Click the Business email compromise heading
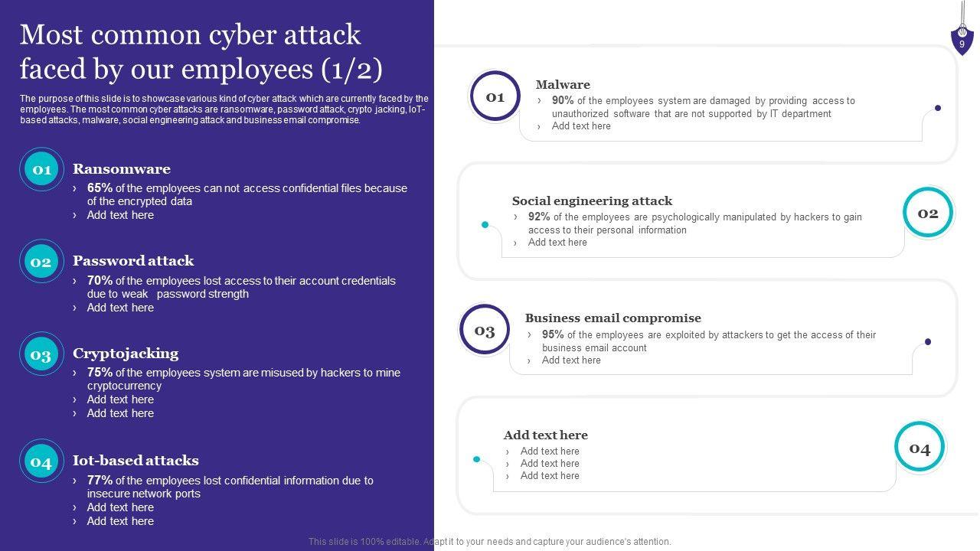This screenshot has width=980, height=551. [612, 318]
